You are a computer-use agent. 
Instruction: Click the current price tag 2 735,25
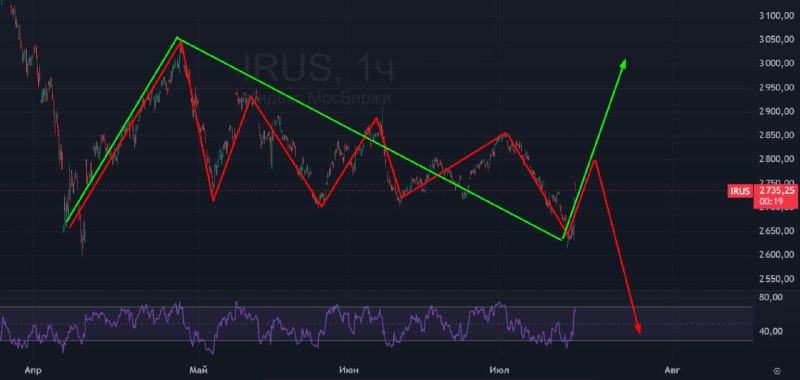tap(776, 190)
